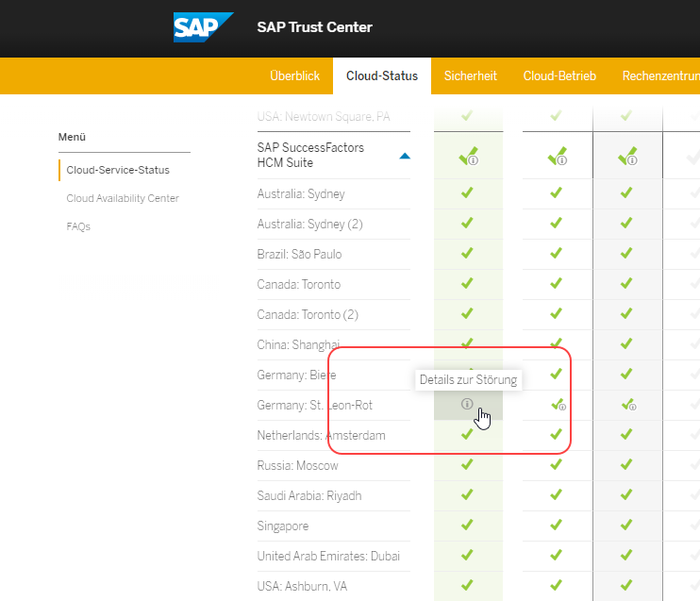
Task: Click Canada: Toronto (2) second column checkmark
Action: 556,313
